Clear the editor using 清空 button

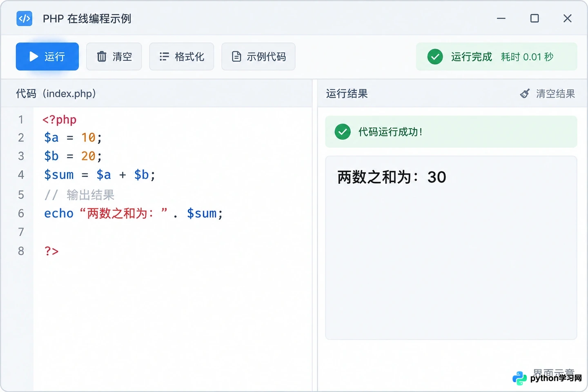pyautogui.click(x=114, y=56)
